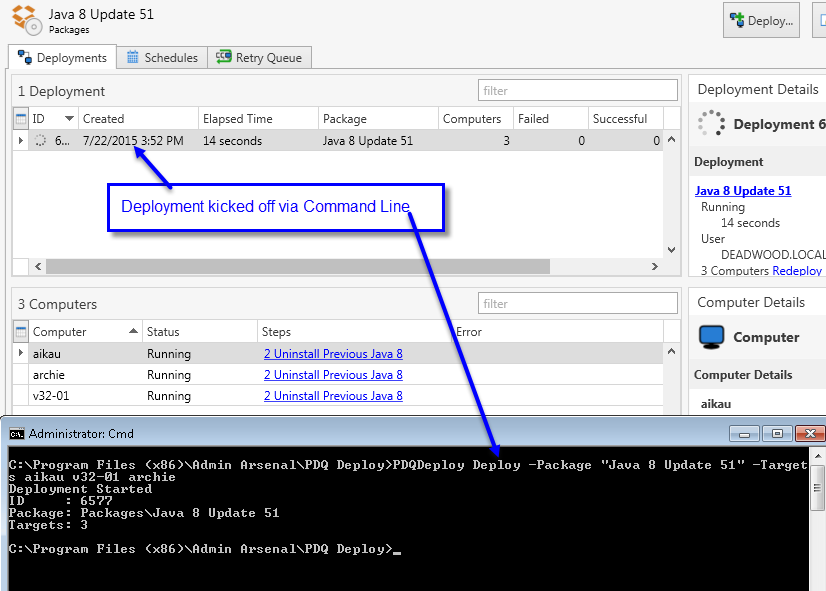Click aikau name in Computer Details
826x591 pixels.
click(715, 404)
